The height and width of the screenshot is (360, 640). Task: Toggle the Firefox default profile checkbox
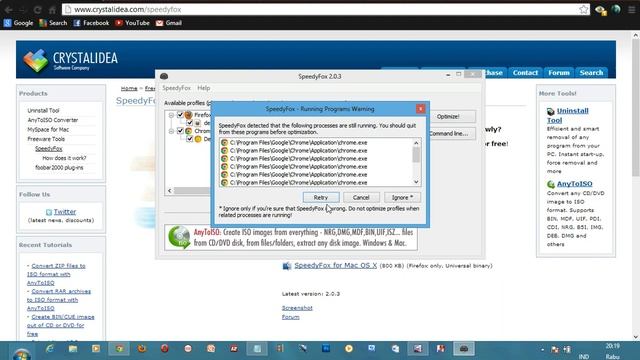[189, 122]
